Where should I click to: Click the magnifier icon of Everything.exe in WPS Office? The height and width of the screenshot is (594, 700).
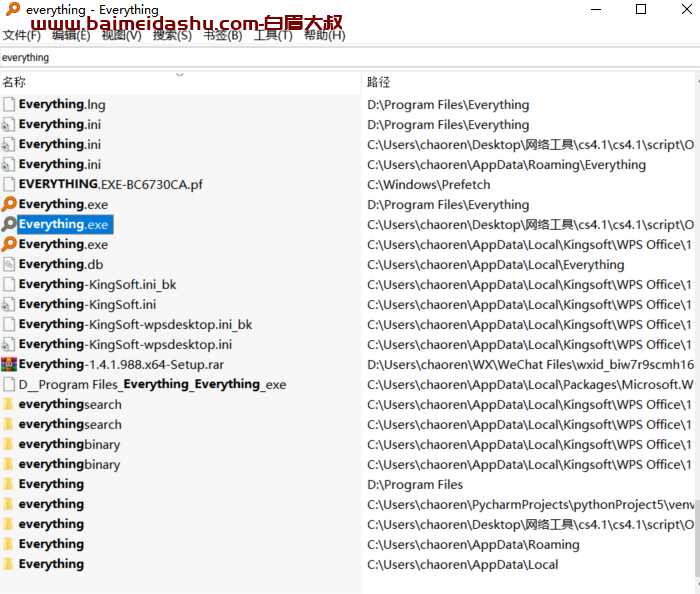tap(9, 244)
